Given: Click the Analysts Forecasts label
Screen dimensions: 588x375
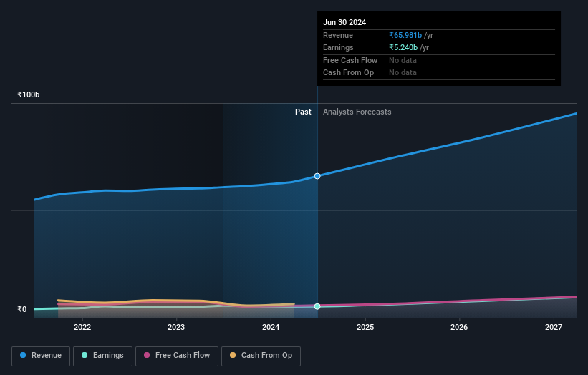Looking at the screenshot, I should tap(357, 112).
